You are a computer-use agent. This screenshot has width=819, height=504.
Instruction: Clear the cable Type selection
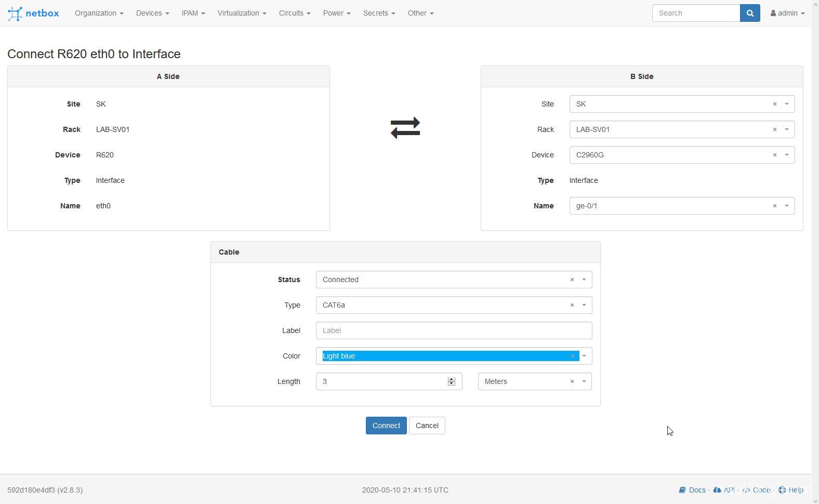[x=572, y=305]
